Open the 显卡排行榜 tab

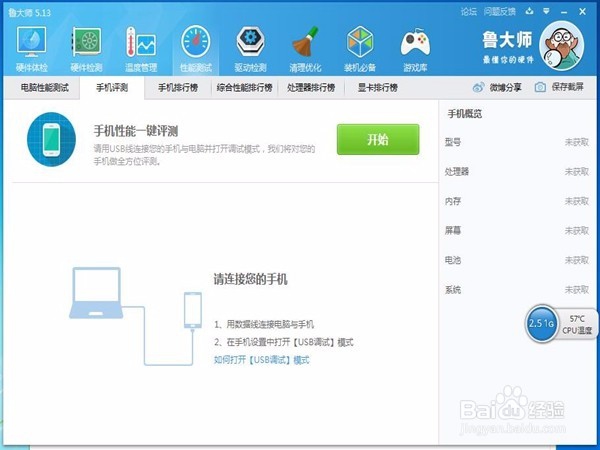378,88
